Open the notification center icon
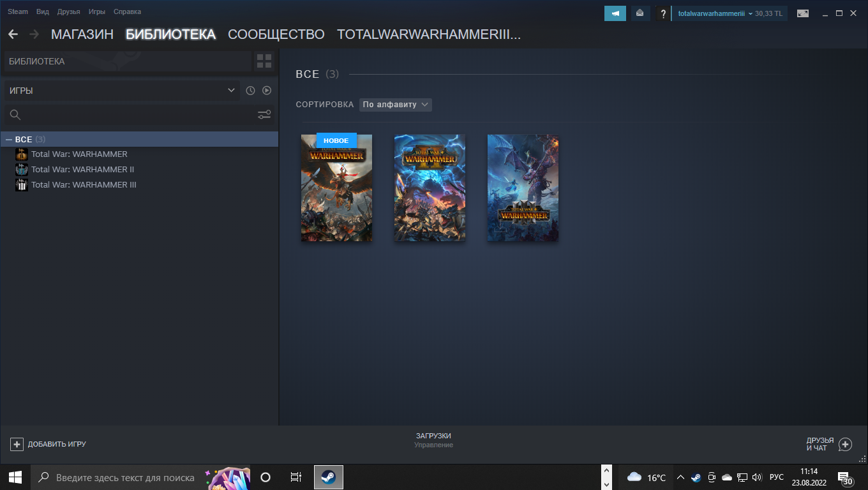868x490 pixels. pyautogui.click(x=844, y=478)
